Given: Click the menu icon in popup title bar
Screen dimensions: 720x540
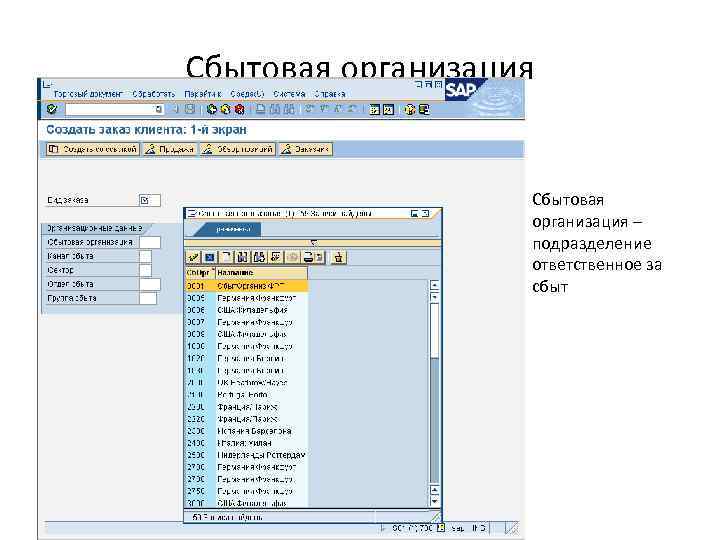Looking at the screenshot, I should coord(192,214).
